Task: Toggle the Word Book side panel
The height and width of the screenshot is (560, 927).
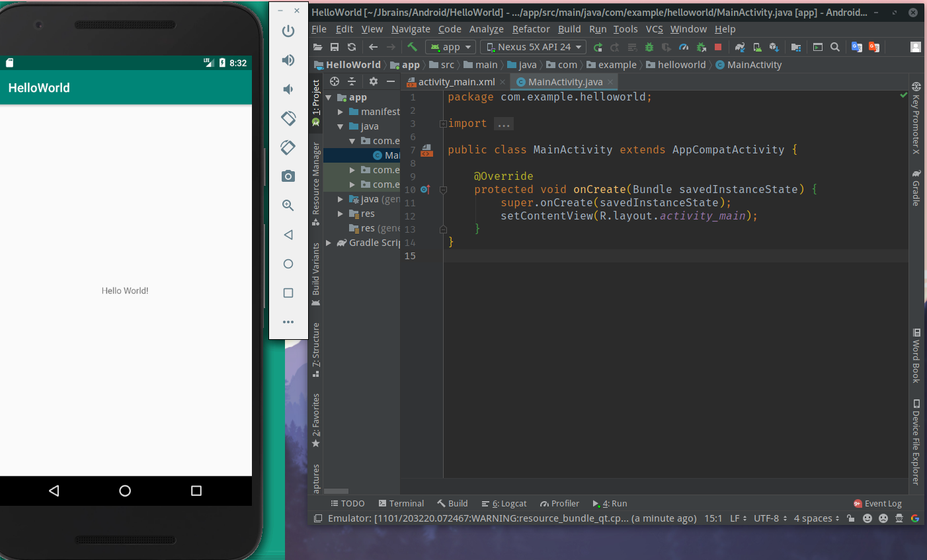Action: click(x=916, y=356)
